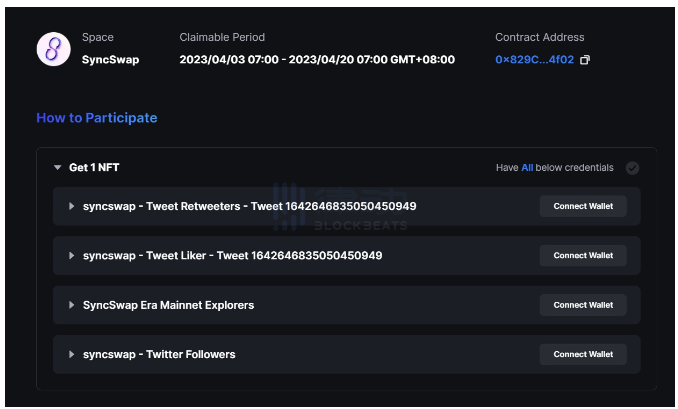The width and height of the screenshot is (678, 409).
Task: Click the How to Participate heading
Action: pyautogui.click(x=97, y=118)
